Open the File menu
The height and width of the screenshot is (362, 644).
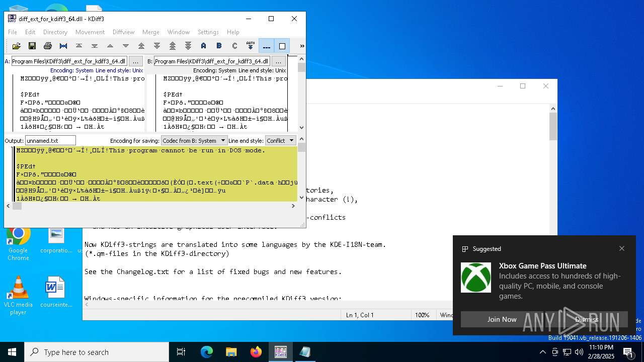click(13, 32)
